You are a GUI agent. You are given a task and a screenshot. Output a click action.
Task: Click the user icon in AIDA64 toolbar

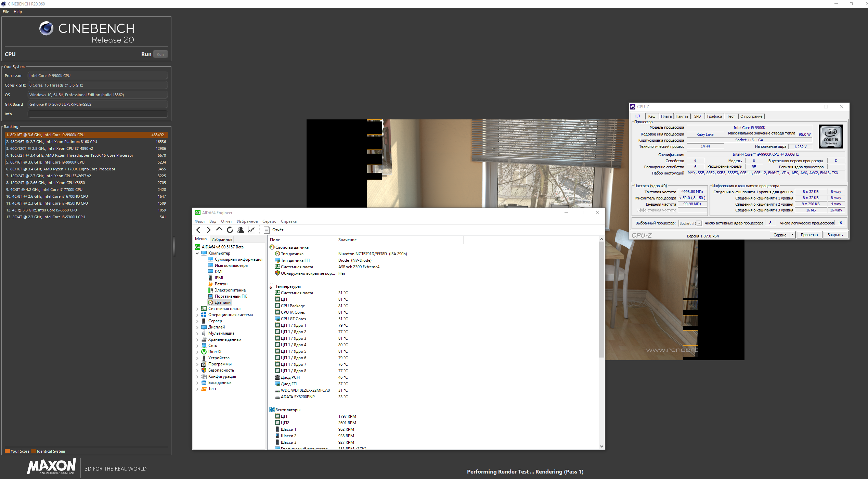pyautogui.click(x=241, y=230)
